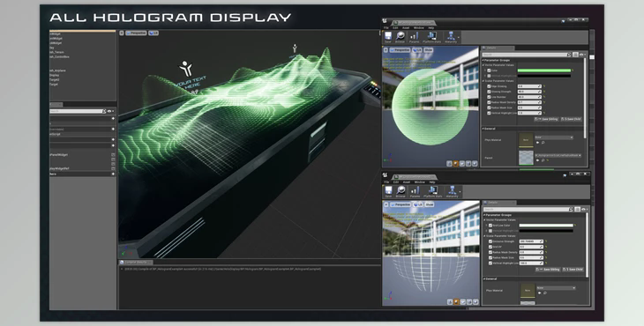The height and width of the screenshot is (326, 644).
Task: Collapse Scalar Parameter Values in upper Details
Action: pyautogui.click(x=483, y=81)
